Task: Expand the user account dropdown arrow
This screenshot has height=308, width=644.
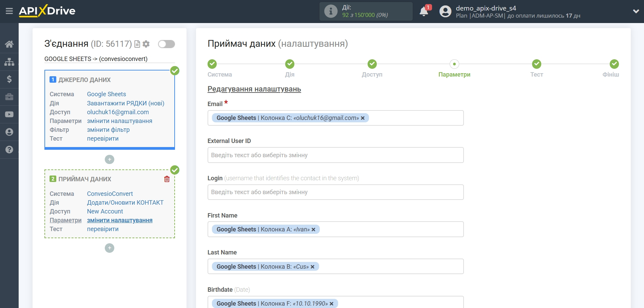Action: click(636, 11)
